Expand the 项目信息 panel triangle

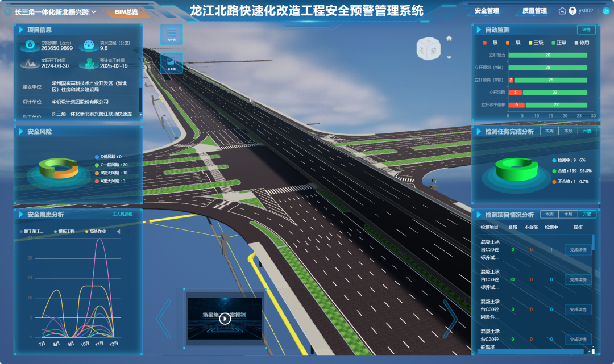point(21,30)
